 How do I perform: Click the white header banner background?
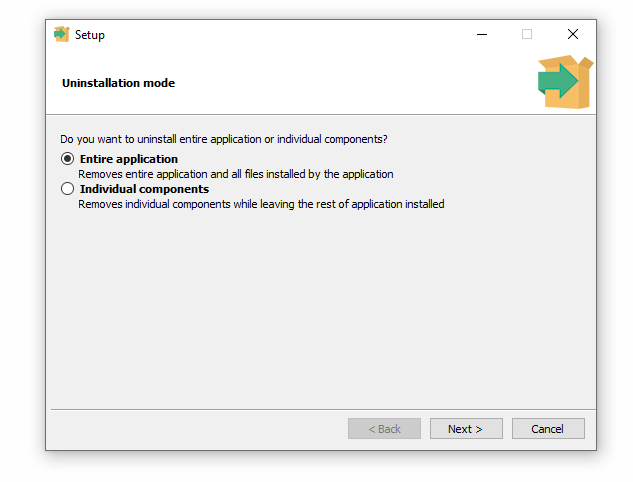tap(350, 85)
